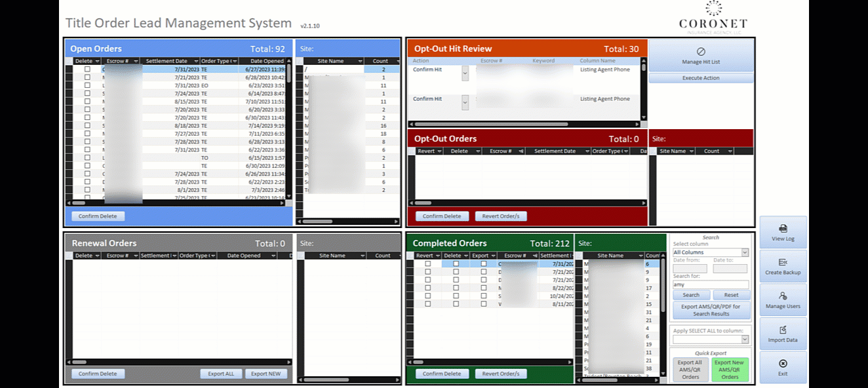Open Settlement Date filter arrow in Open Orders
Image resolution: width=868 pixels, height=388 pixels.
[x=195, y=61]
